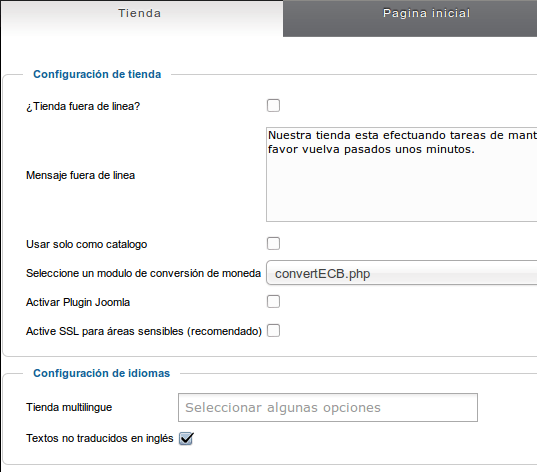Enable the ¿Tienda fuera de linea? checkbox
The width and height of the screenshot is (537, 472).
pos(273,105)
